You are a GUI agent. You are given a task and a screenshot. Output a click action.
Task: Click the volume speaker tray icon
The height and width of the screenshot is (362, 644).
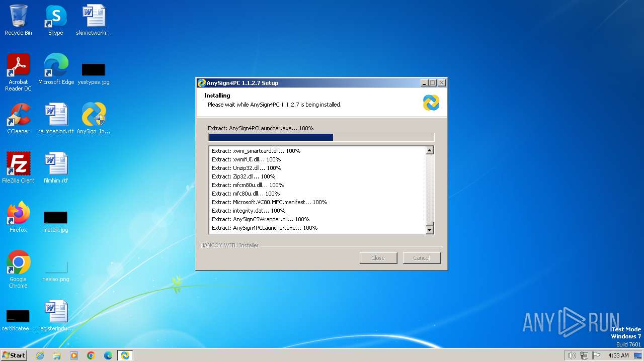[572, 355]
